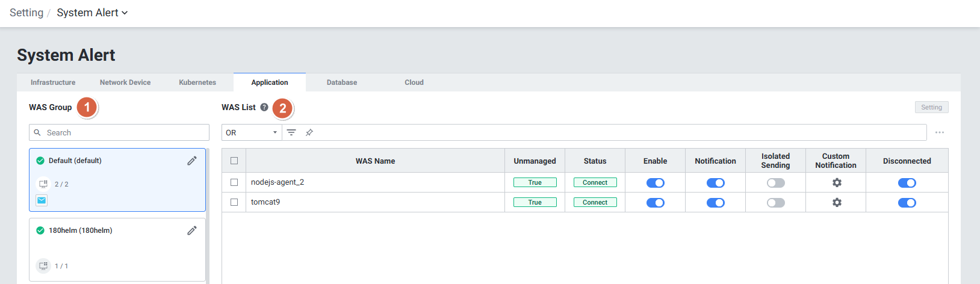The width and height of the screenshot is (980, 284).
Task: Turn on Isolated Sending for tomcat9
Action: pyautogui.click(x=775, y=203)
